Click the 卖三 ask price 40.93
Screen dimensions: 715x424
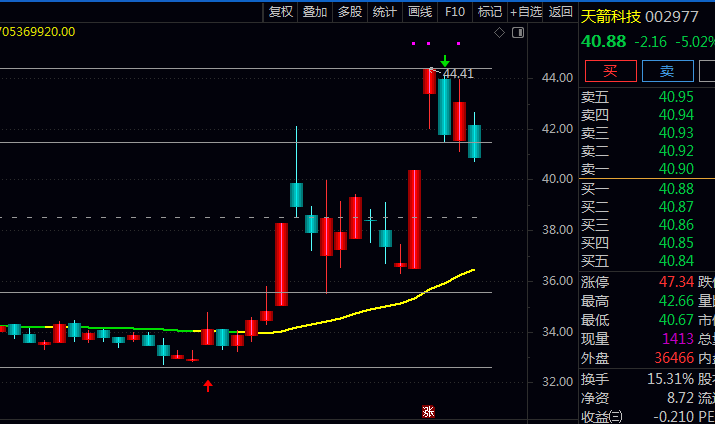tap(676, 133)
